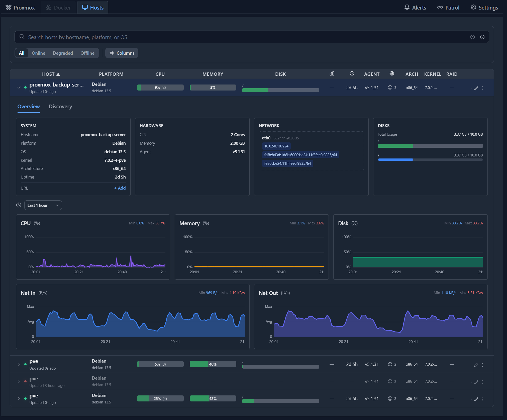
Task: Click the fe80::be24:11ff:fee0:9835/64 address chip
Action: [x=287, y=163]
